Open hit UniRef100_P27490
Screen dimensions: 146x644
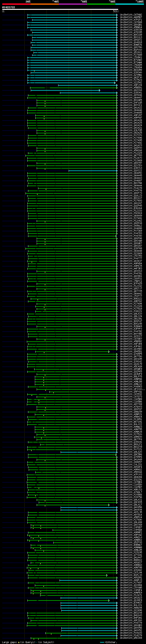131,520
